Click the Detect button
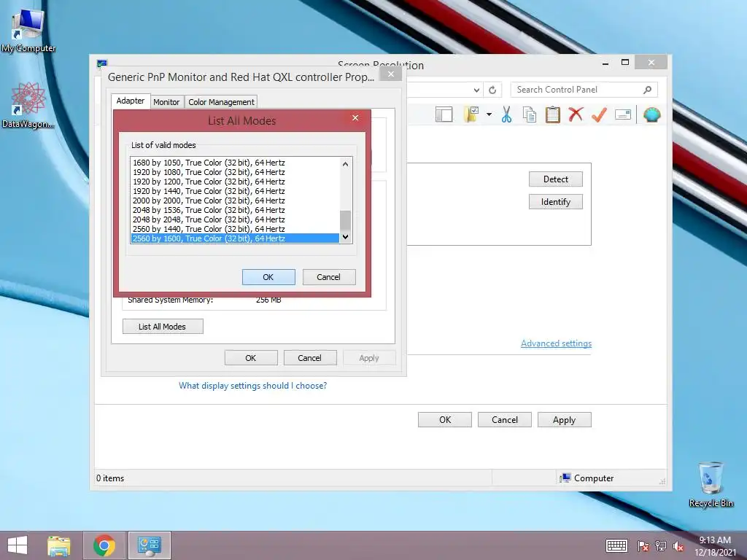 (x=555, y=179)
